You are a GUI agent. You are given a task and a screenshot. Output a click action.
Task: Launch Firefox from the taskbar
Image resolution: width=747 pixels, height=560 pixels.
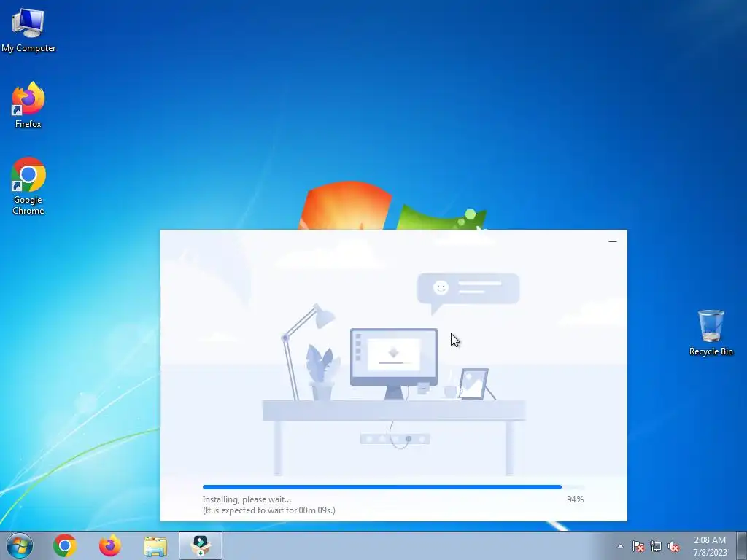click(x=109, y=545)
